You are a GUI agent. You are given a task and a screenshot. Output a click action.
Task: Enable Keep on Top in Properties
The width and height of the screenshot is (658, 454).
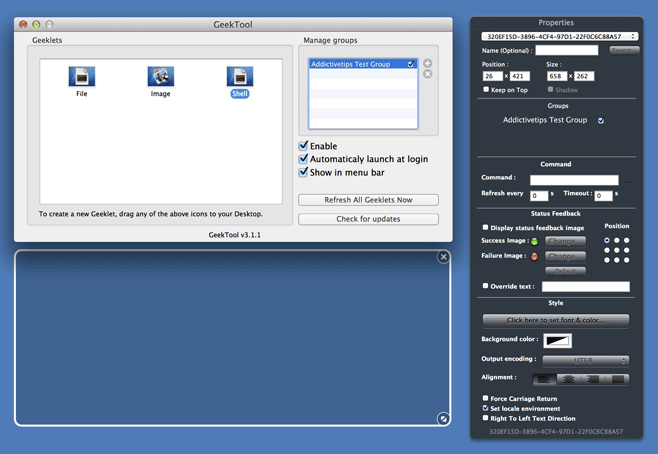(486, 89)
